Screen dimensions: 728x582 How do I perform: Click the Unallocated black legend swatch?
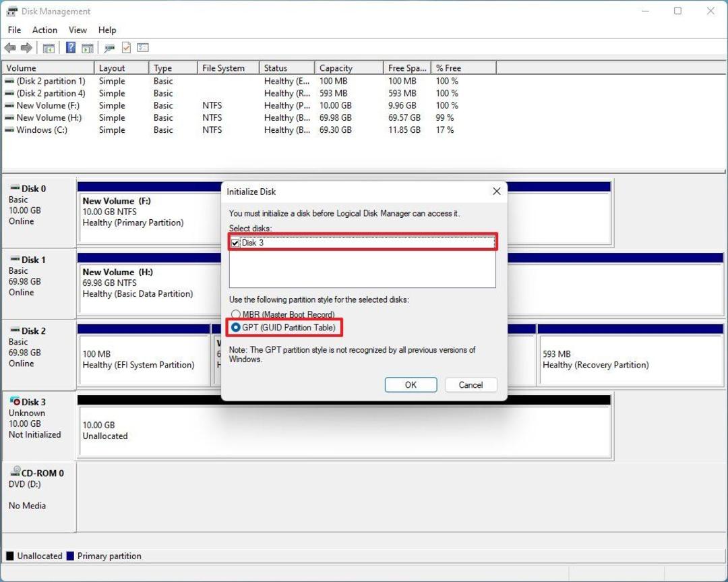tap(9, 556)
